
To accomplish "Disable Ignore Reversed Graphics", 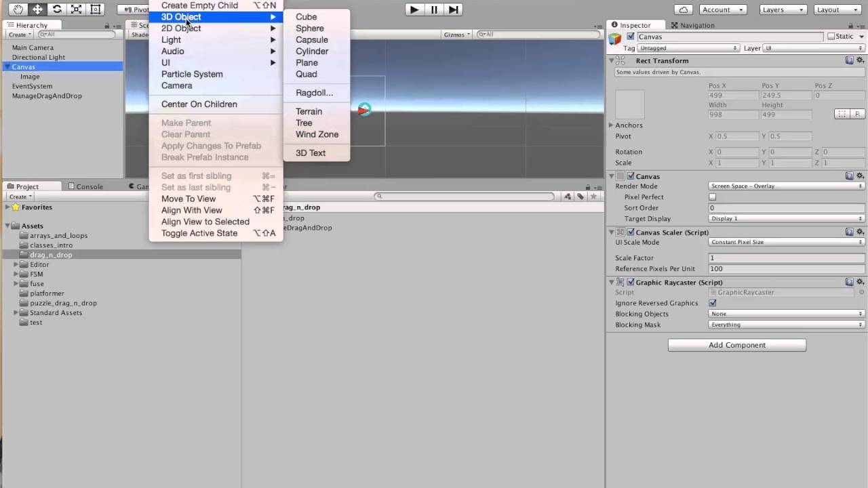I will click(x=712, y=303).
